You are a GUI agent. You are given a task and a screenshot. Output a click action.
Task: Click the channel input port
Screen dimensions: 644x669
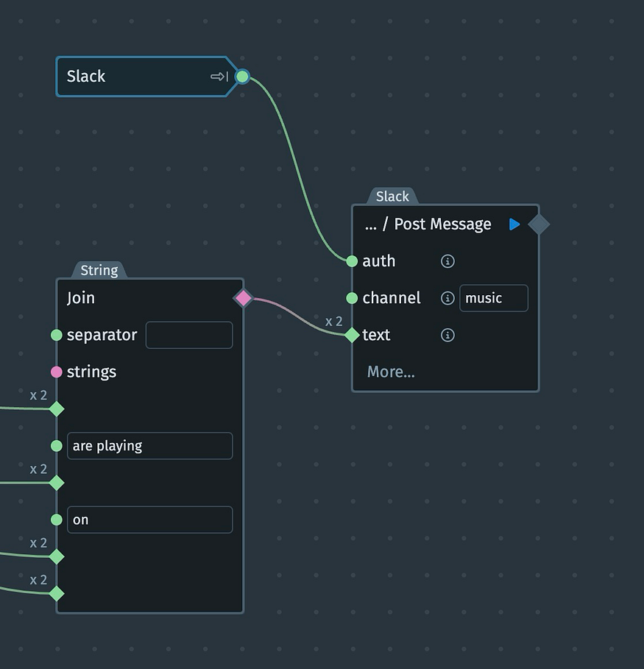352,298
